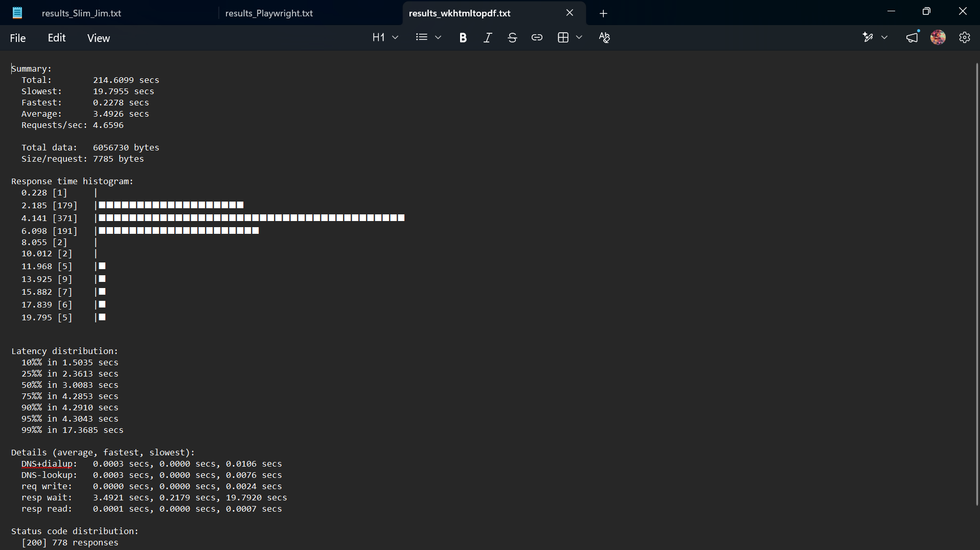Click the 'resp wait:' label
980x550 pixels.
47,497
